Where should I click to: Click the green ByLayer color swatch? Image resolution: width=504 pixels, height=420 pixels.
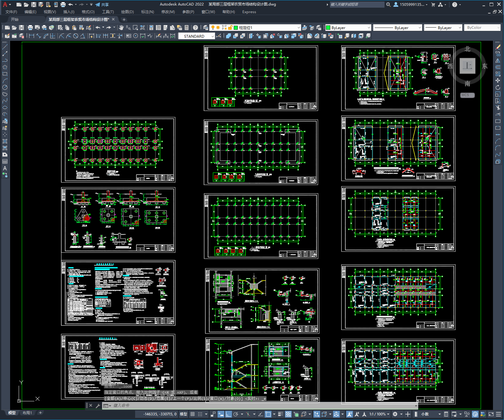pos(328,28)
